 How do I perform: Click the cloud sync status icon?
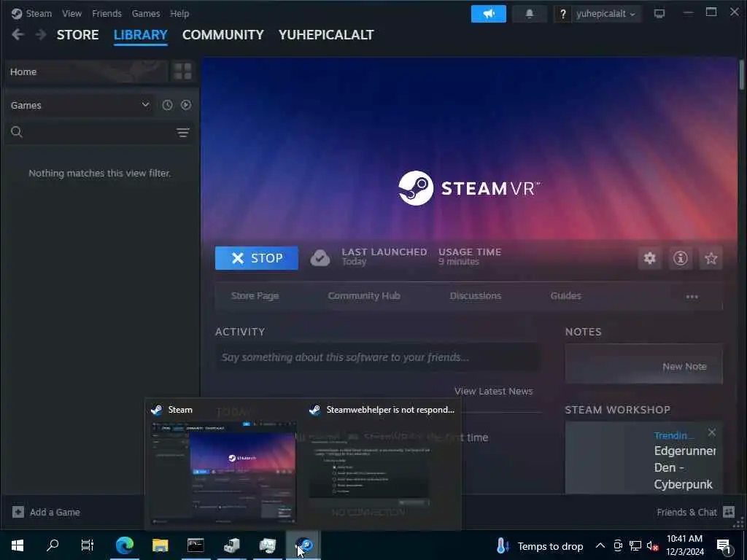[320, 258]
